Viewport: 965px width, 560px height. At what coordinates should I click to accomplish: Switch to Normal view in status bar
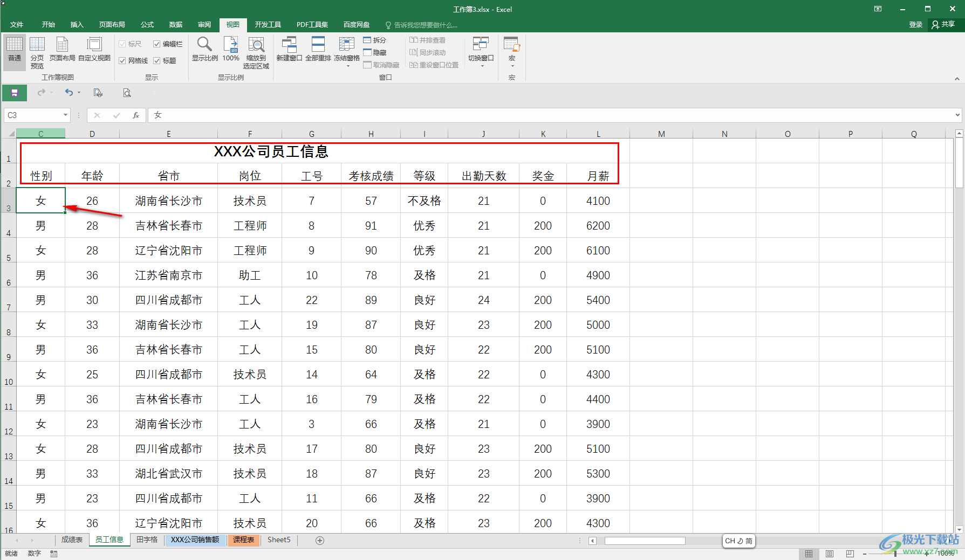809,554
